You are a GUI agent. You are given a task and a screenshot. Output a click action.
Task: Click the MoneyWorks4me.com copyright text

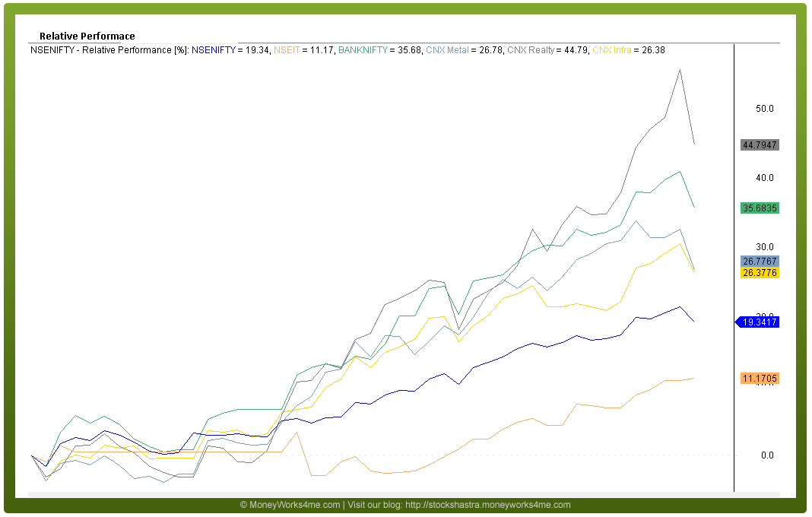[x=290, y=505]
